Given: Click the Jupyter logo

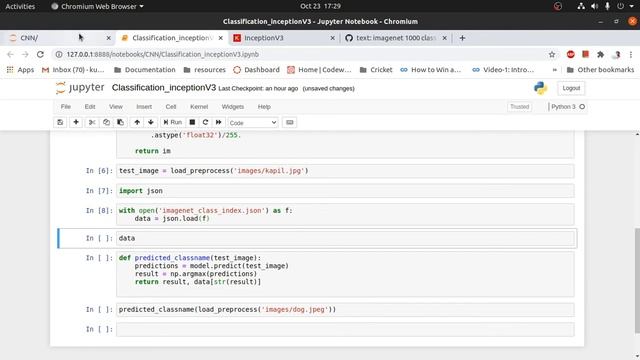Looking at the screenshot, I should point(80,88).
